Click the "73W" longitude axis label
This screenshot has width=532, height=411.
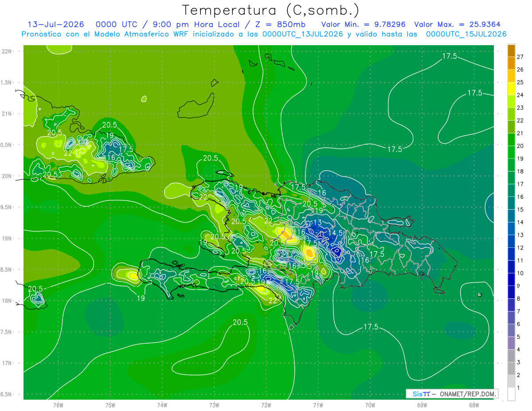pos(214,405)
